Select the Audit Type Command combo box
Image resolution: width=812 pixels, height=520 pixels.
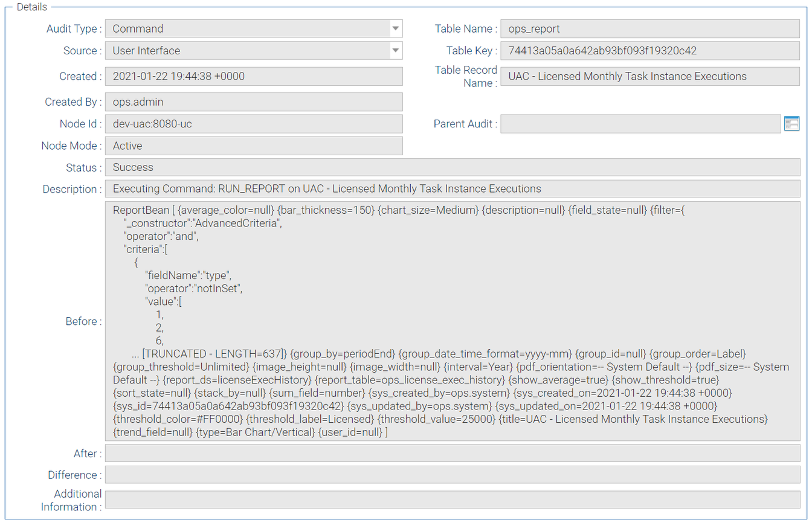tap(248, 28)
